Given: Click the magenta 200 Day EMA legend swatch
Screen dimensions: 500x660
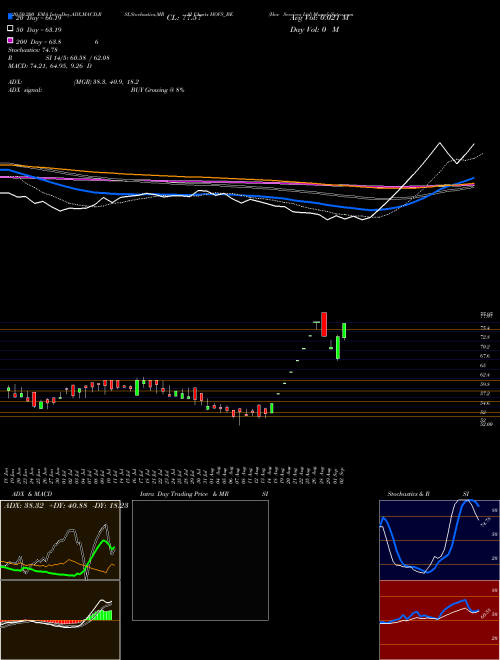Looking at the screenshot, I should pyautogui.click(x=10, y=41).
